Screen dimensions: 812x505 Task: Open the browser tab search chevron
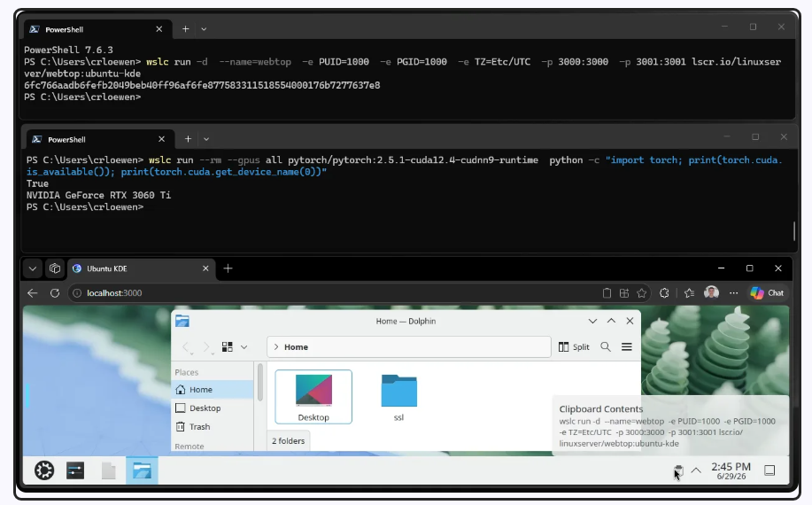tap(32, 268)
